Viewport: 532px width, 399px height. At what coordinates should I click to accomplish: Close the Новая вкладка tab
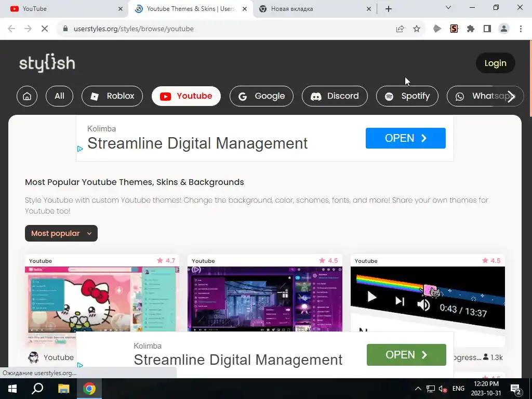click(369, 9)
